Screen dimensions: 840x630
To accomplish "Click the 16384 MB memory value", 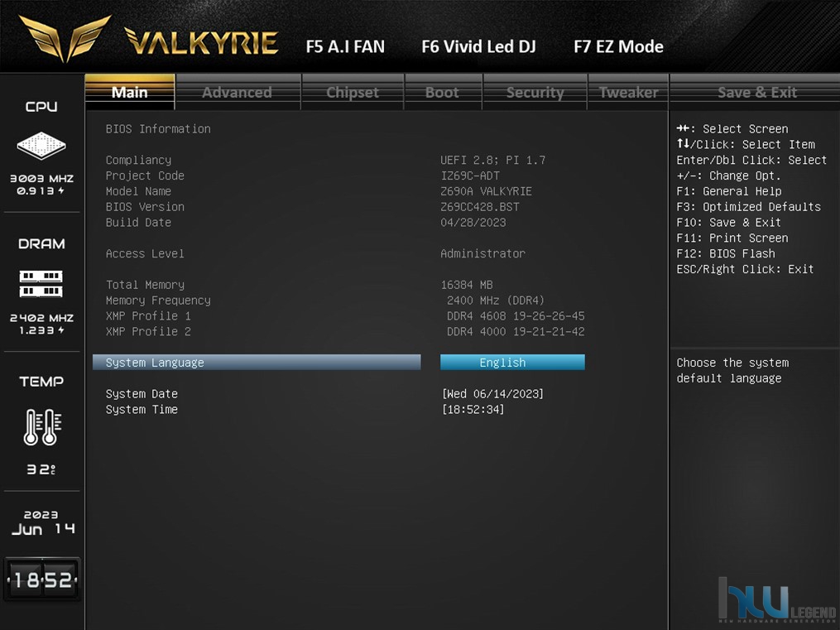I will [x=467, y=285].
